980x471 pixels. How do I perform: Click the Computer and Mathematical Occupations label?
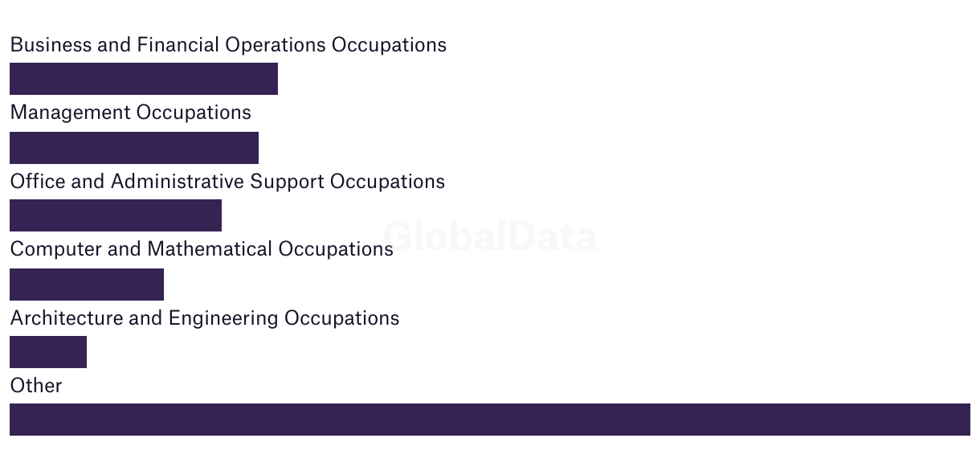coord(202,249)
